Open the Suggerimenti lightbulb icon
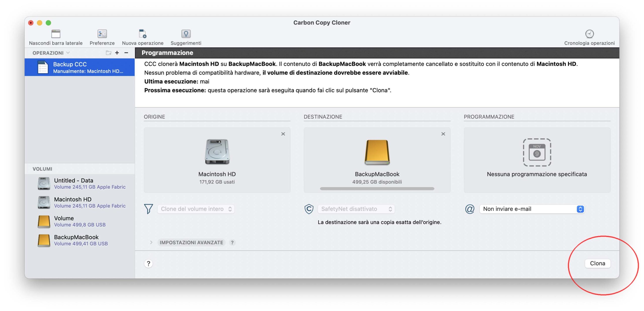Image resolution: width=644 pixels, height=311 pixels. 186,34
